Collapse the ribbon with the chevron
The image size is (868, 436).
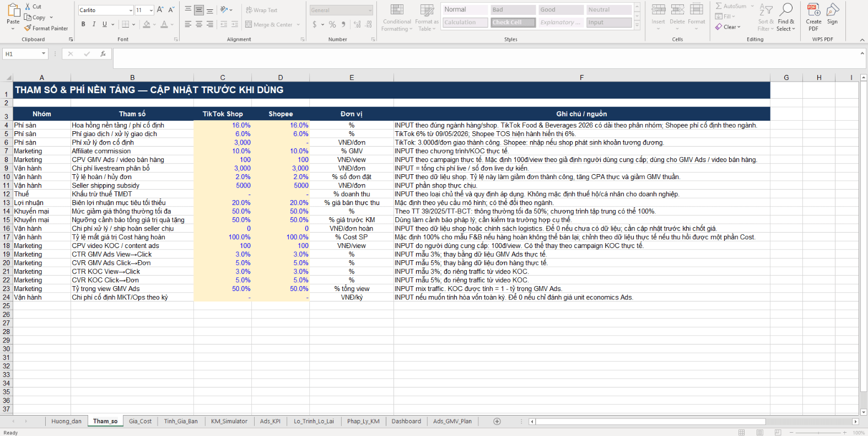pyautogui.click(x=862, y=40)
